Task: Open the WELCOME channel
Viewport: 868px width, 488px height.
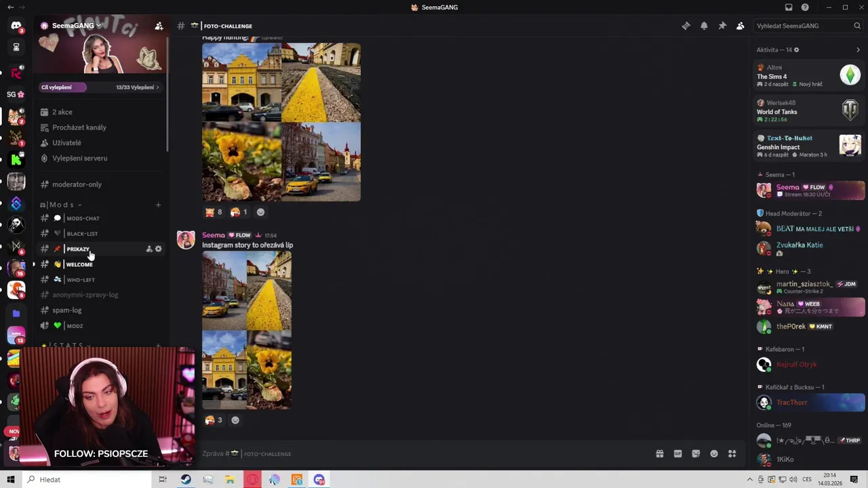Action: point(100,264)
